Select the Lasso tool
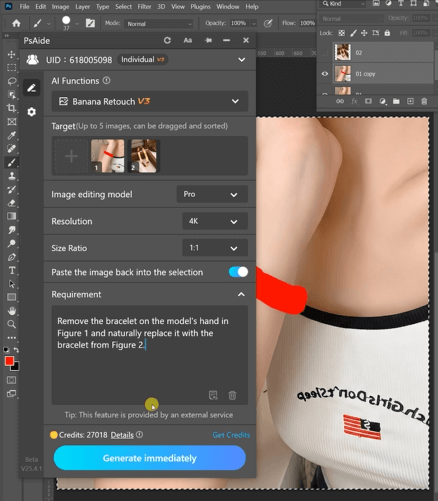 point(12,81)
